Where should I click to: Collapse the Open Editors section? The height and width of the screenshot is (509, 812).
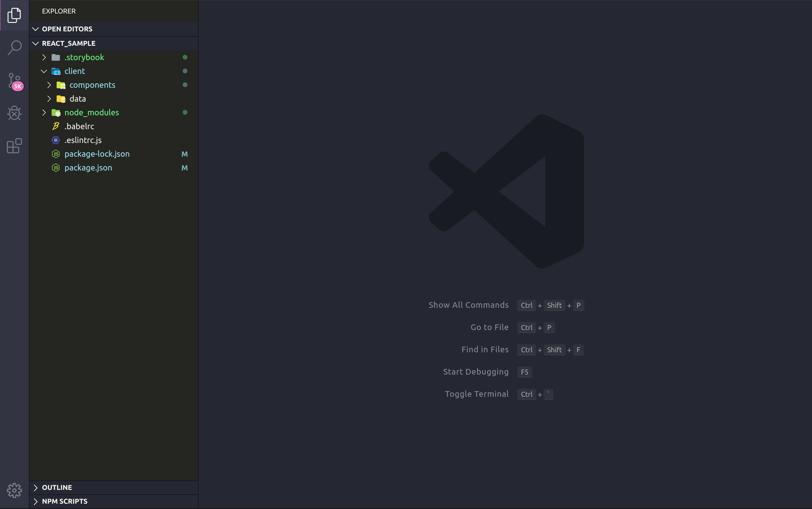36,29
